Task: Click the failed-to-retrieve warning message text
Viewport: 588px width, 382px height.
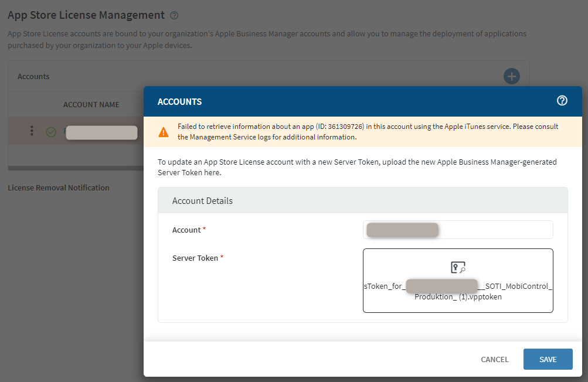Action: 368,132
